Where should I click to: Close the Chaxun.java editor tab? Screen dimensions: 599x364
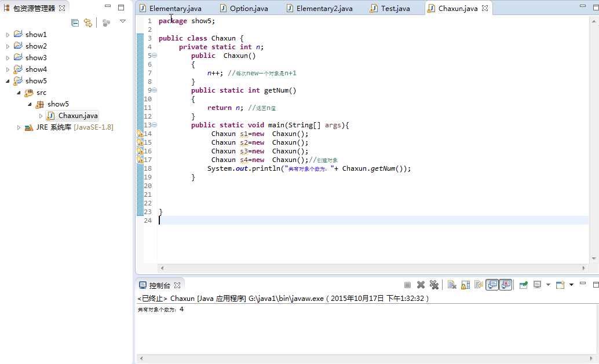pyautogui.click(x=485, y=8)
